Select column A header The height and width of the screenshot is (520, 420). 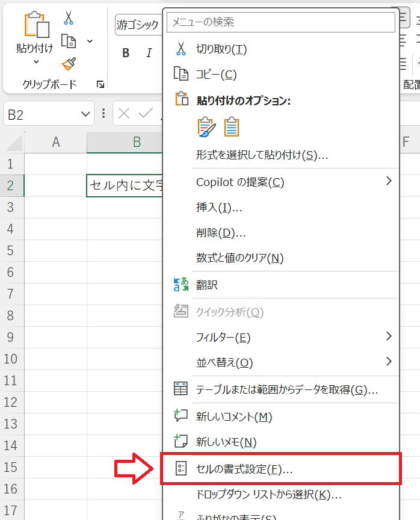pos(56,142)
